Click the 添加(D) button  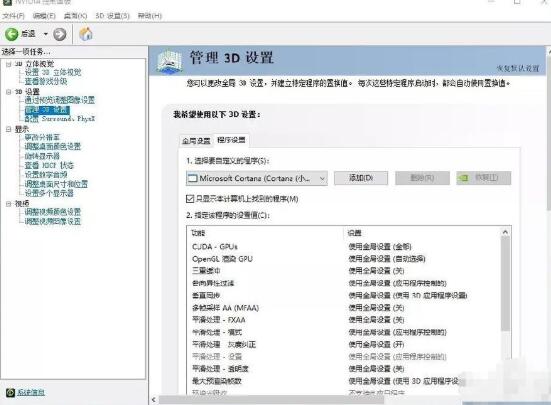click(x=361, y=178)
